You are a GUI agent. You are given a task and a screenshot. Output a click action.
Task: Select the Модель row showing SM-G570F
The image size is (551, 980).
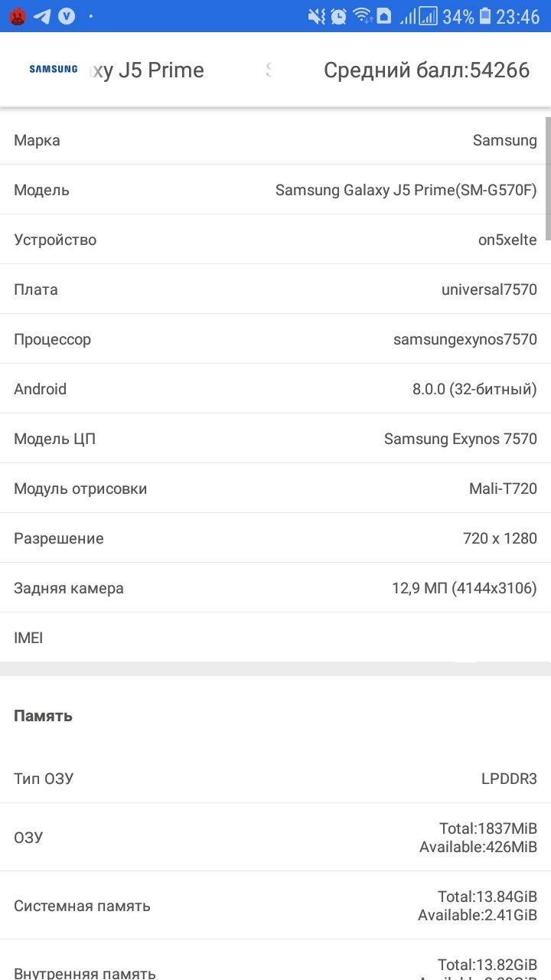[x=275, y=190]
